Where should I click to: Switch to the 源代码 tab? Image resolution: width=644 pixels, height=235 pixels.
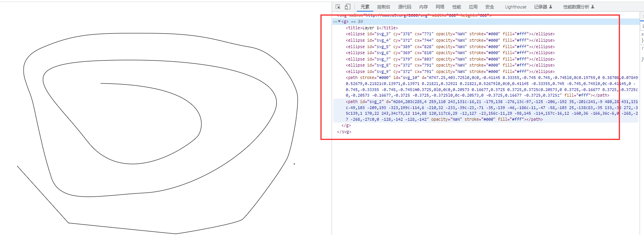tap(405, 7)
